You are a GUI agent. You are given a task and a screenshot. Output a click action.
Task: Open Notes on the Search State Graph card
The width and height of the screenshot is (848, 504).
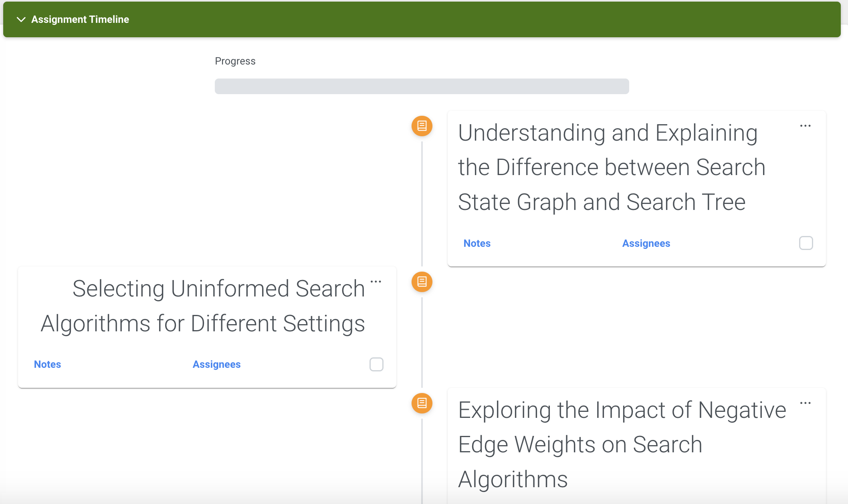[477, 244]
